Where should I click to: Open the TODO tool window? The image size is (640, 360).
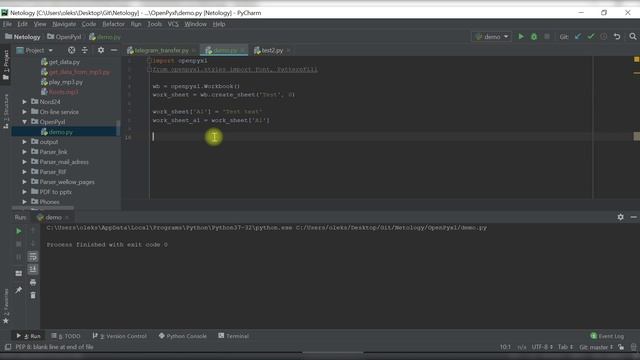(x=66, y=336)
